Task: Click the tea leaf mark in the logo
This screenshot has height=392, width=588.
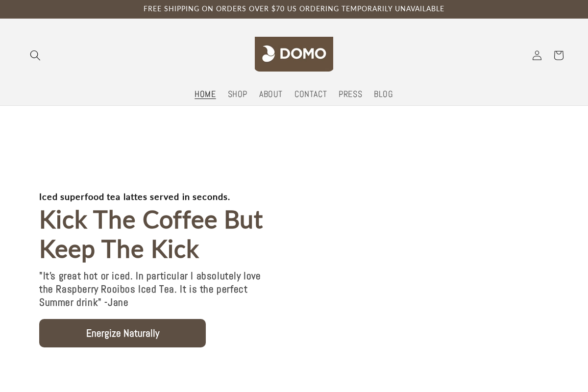Action: 268,53
